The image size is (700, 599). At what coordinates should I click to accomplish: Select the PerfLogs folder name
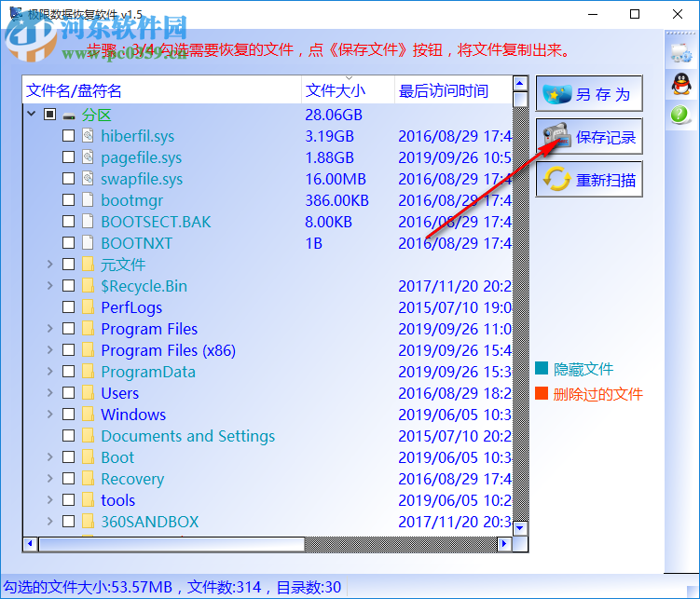click(x=131, y=307)
